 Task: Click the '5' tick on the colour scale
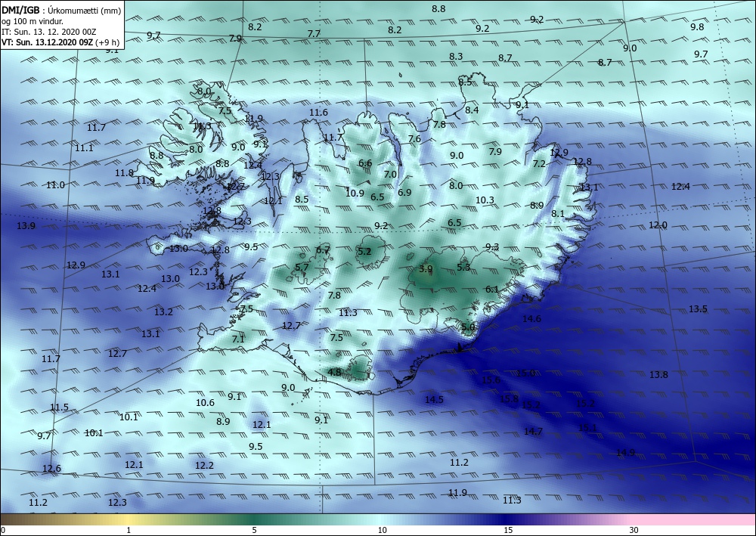click(254, 531)
